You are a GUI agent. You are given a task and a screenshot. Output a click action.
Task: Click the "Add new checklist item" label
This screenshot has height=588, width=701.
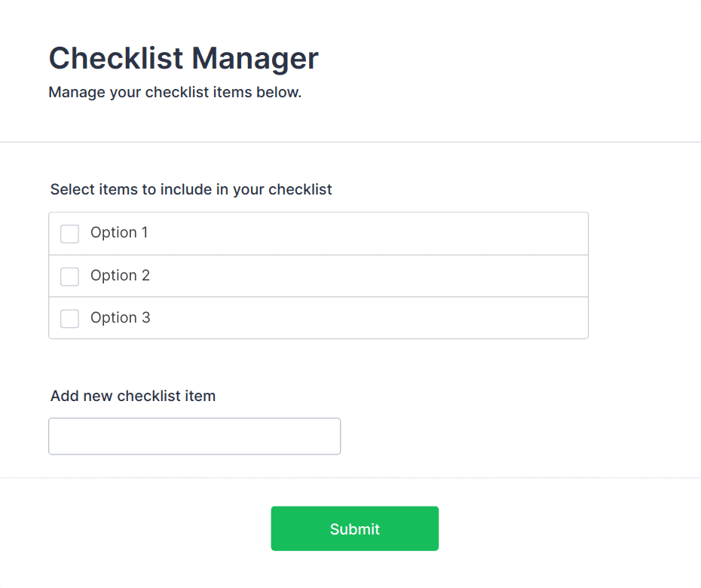click(133, 396)
